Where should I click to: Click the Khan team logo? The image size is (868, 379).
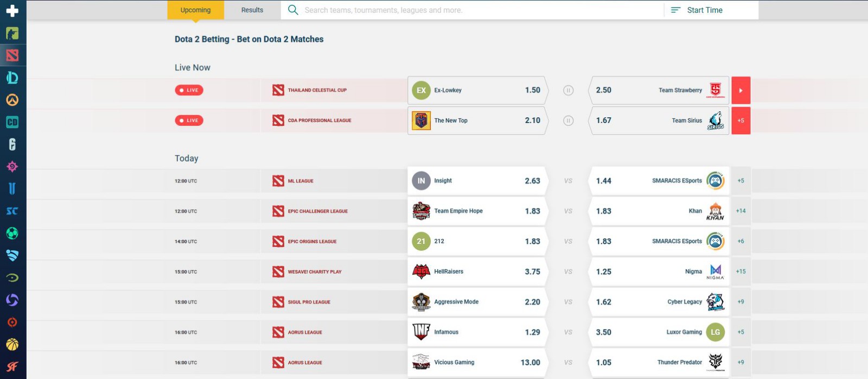coord(716,211)
